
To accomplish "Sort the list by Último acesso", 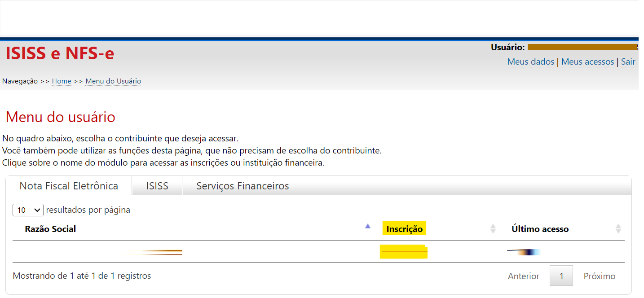I will (x=540, y=229).
